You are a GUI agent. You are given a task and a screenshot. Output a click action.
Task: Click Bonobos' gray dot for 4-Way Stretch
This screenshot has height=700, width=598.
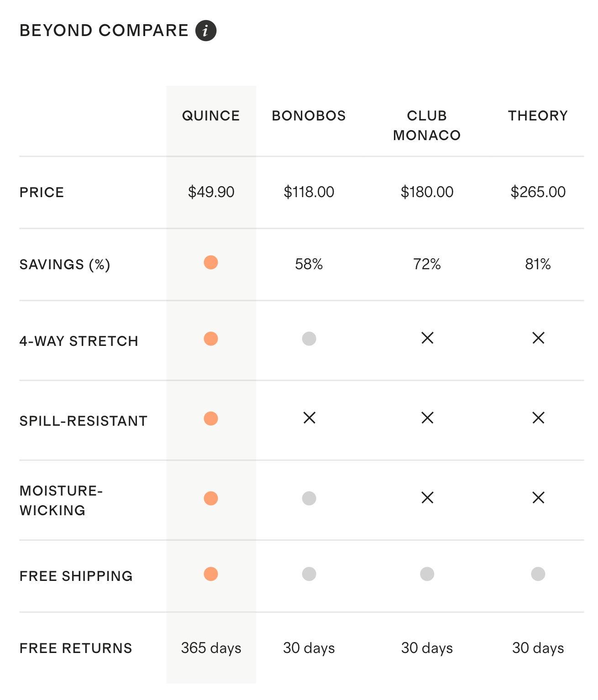pos(309,339)
